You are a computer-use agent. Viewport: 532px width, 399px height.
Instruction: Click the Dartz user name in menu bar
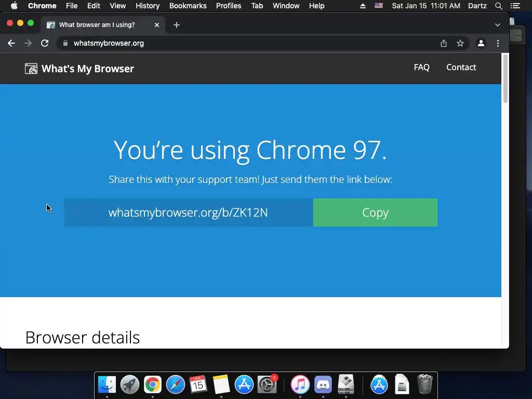[477, 6]
